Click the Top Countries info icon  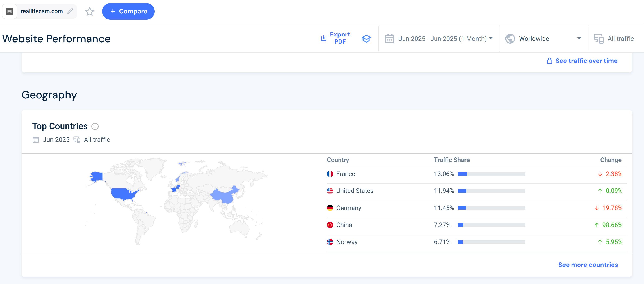(x=95, y=126)
